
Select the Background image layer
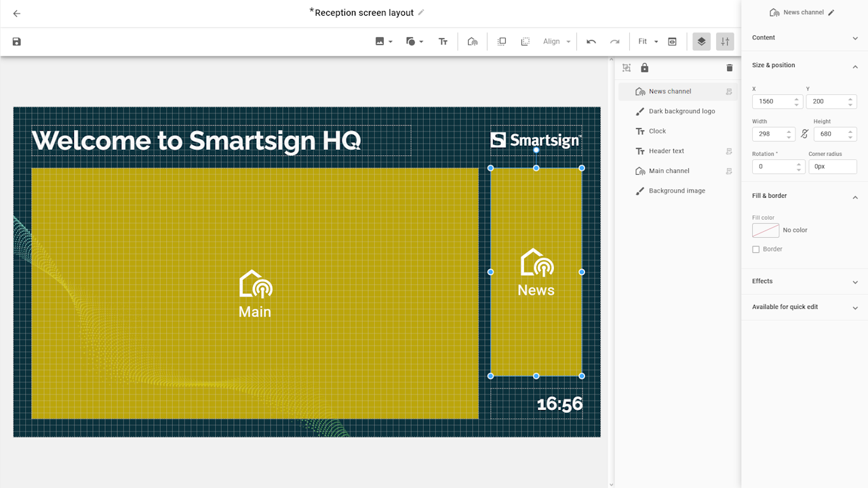click(x=676, y=191)
